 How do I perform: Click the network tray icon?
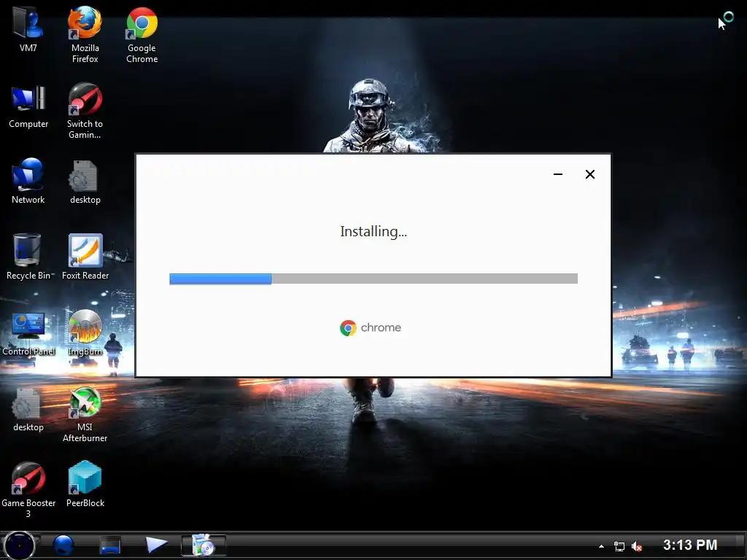coord(619,546)
